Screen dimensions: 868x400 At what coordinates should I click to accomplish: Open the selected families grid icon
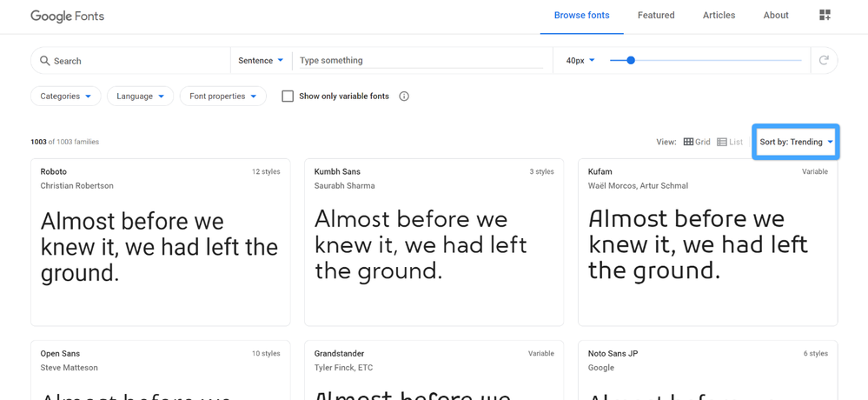825,15
